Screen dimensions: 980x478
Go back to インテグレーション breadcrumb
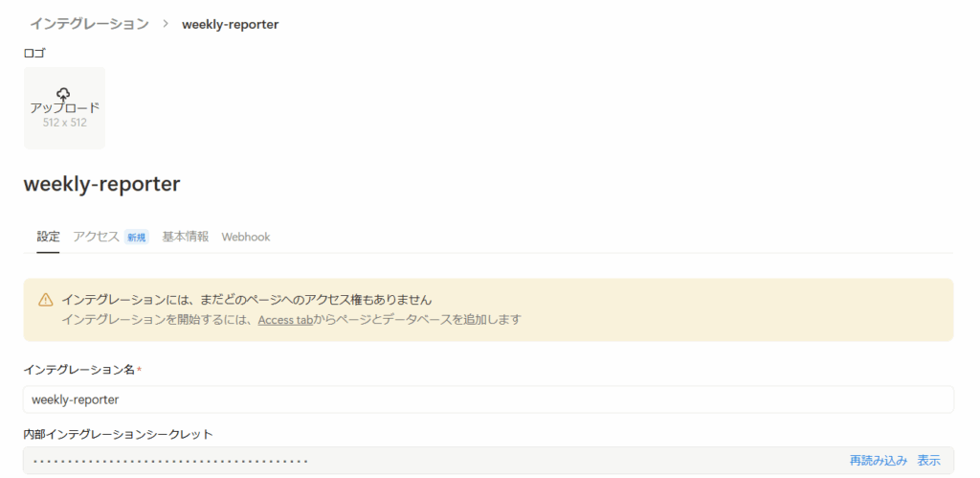(89, 24)
